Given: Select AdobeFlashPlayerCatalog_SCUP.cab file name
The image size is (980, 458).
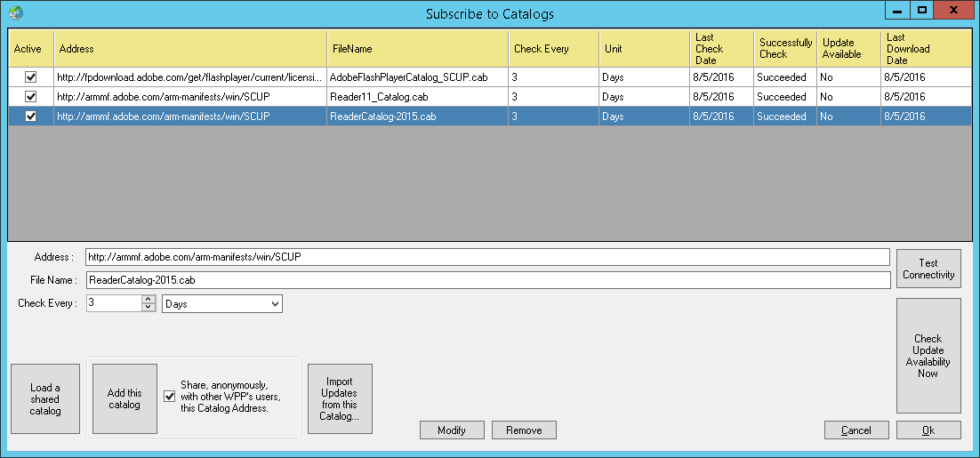Looking at the screenshot, I should [x=417, y=77].
